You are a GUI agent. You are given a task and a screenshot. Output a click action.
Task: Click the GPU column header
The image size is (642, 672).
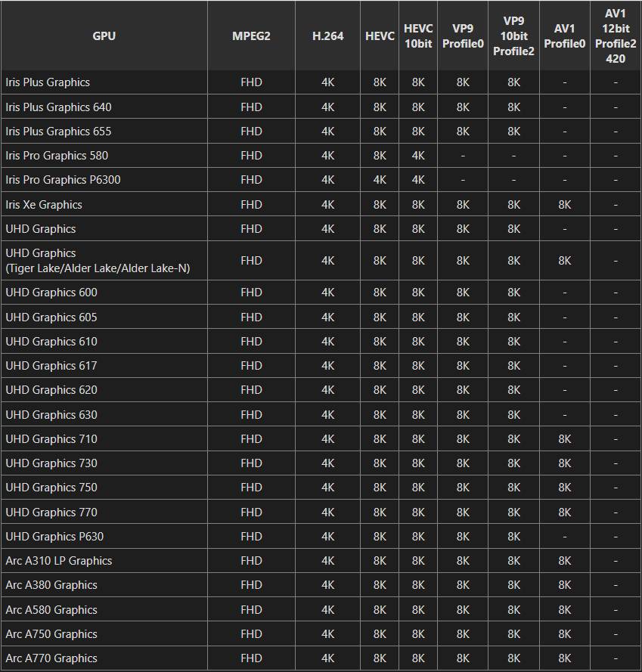tap(104, 36)
